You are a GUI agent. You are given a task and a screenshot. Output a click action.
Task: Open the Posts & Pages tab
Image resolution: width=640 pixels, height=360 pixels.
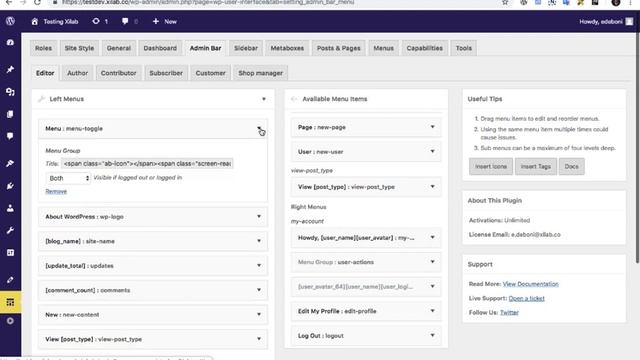(x=339, y=48)
